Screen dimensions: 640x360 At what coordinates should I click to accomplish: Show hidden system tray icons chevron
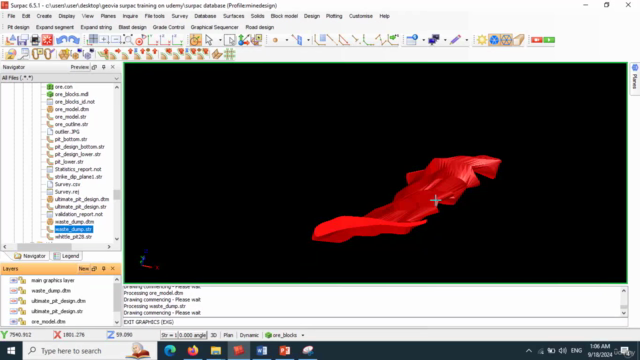529,351
